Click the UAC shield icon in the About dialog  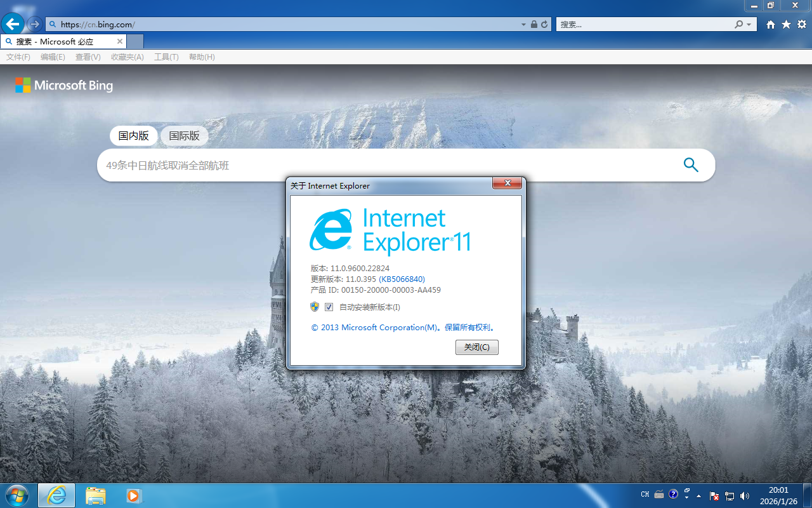tap(314, 307)
